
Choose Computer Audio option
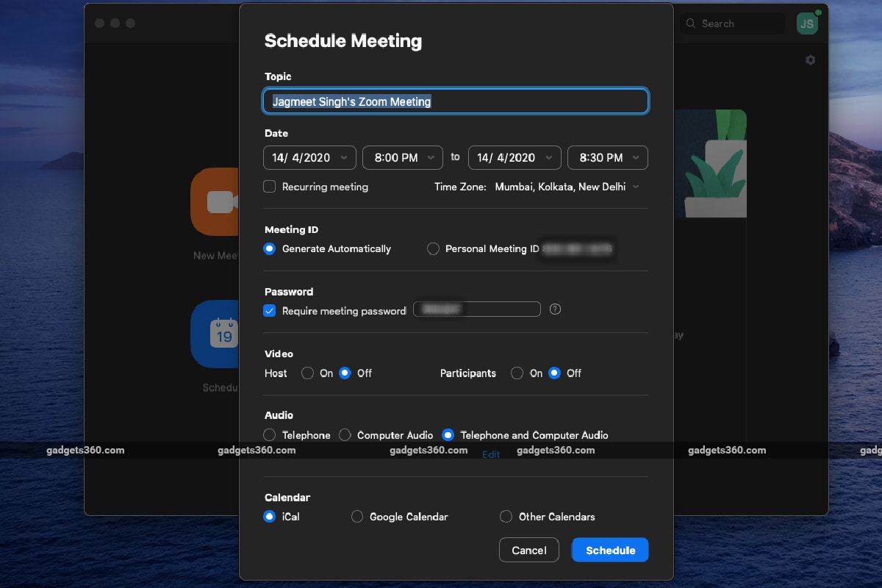345,435
